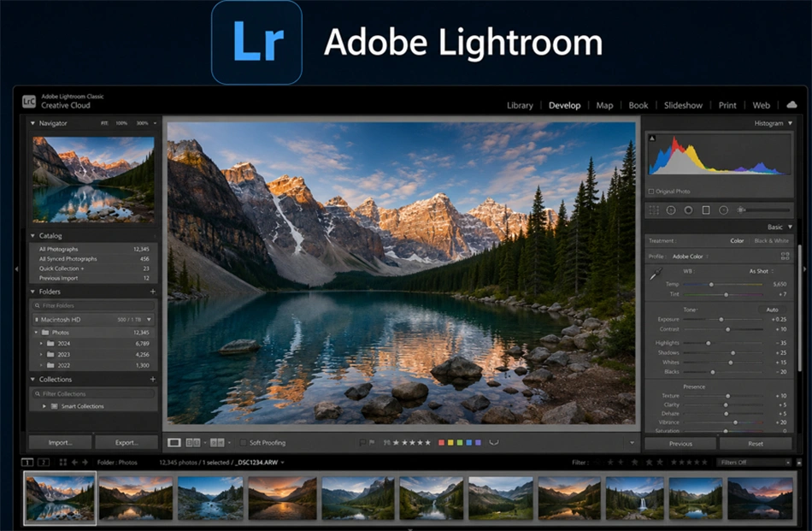Switch to the Map module
The image size is (812, 531).
coord(604,105)
